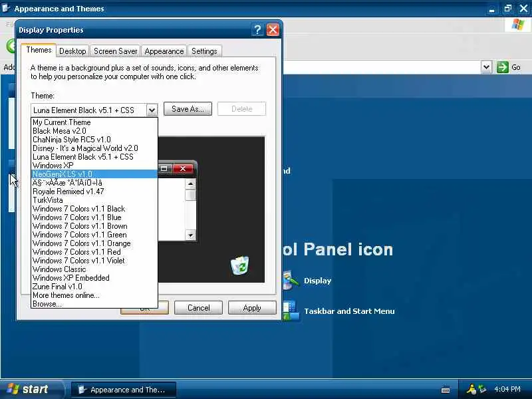The height and width of the screenshot is (399, 532).
Task: Select My Current Theme from list
Action: click(94, 122)
